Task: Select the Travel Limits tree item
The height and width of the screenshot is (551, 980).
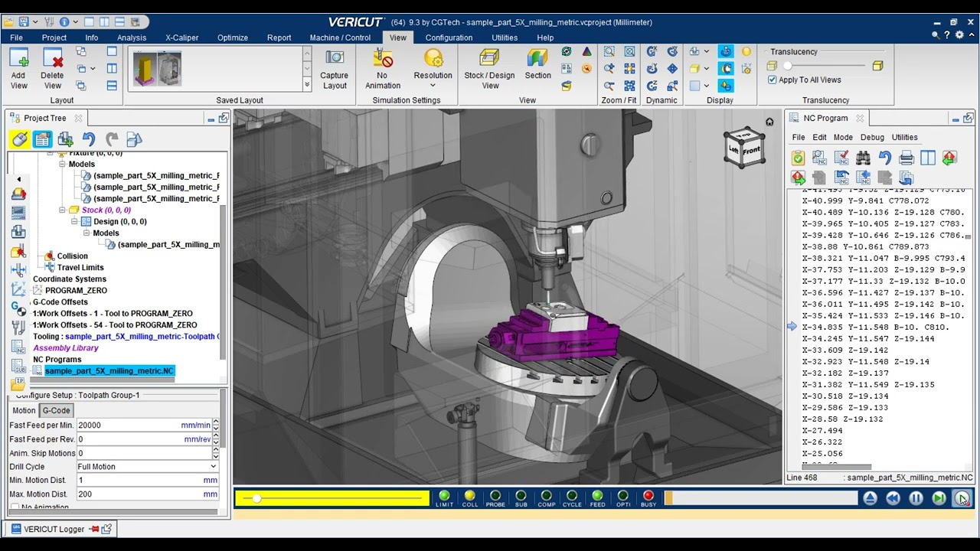Action: pos(80,267)
